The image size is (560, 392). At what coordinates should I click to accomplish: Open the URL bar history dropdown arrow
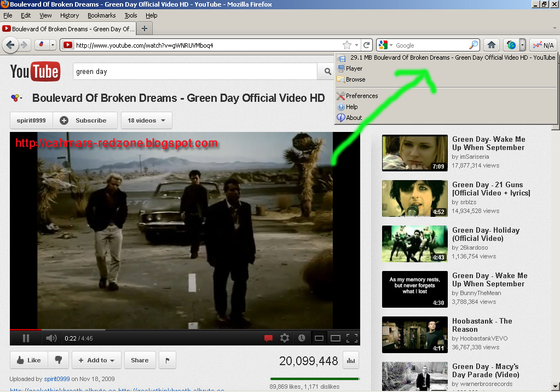[x=356, y=45]
